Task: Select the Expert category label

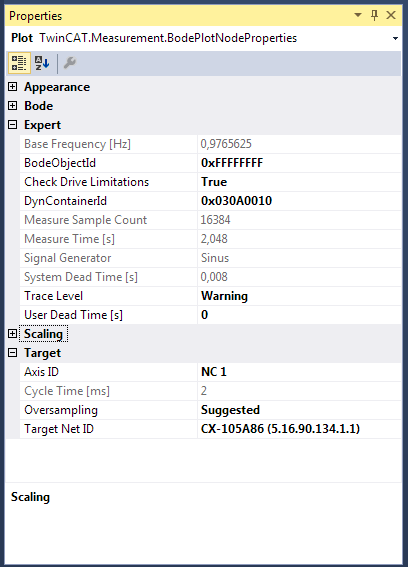Action: 42,125
